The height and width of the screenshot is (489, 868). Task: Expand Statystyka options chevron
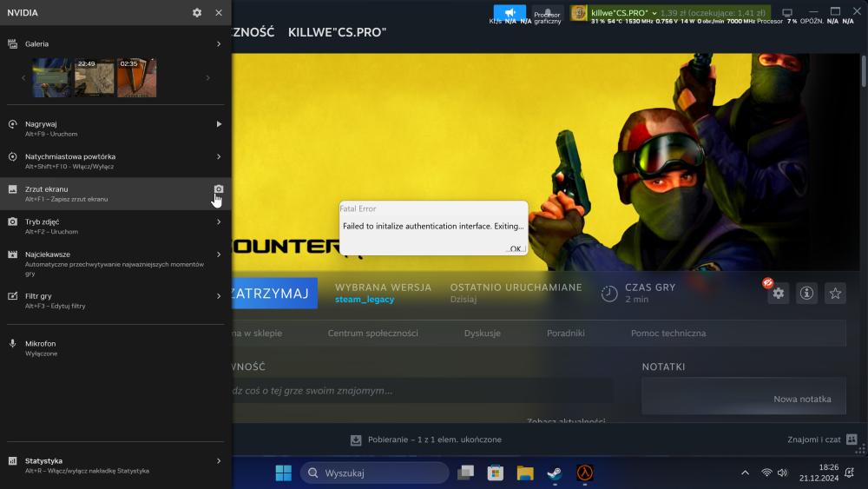tap(219, 460)
